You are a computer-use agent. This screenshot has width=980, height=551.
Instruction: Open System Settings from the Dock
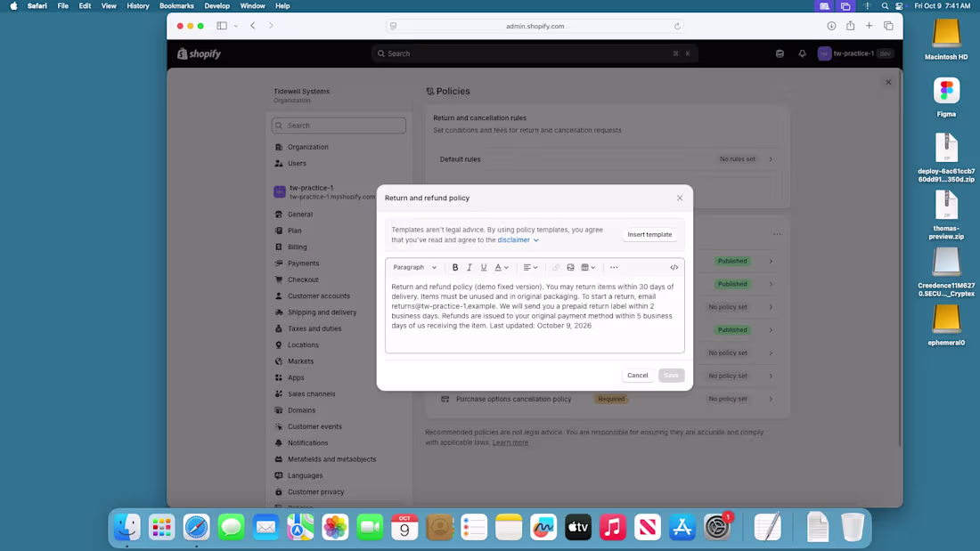click(717, 528)
